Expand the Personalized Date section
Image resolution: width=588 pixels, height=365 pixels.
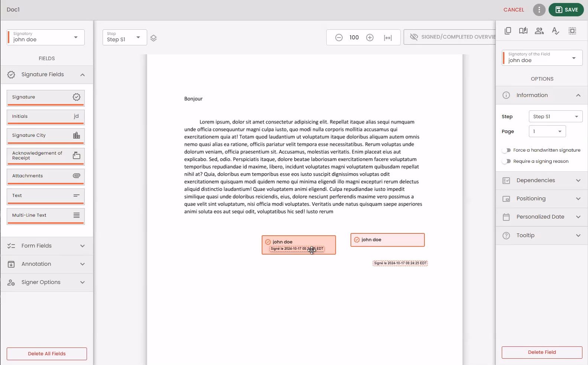click(578, 217)
